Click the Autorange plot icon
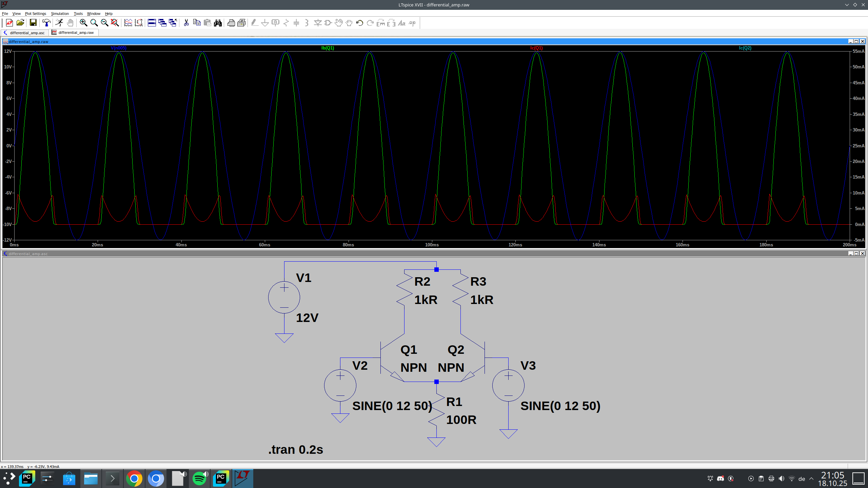This screenshot has height=488, width=868. [x=139, y=23]
